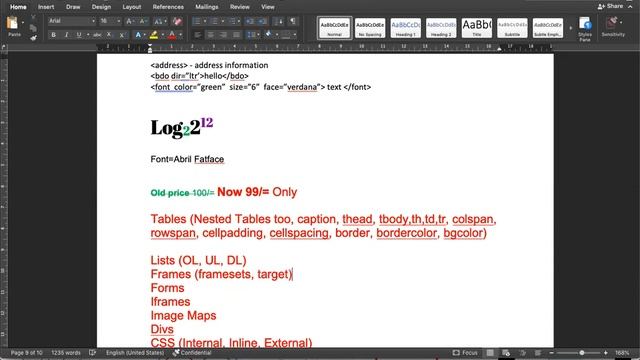Viewport: 640px width, 360px height.
Task: Click the English (United States) language
Action: 135,353
